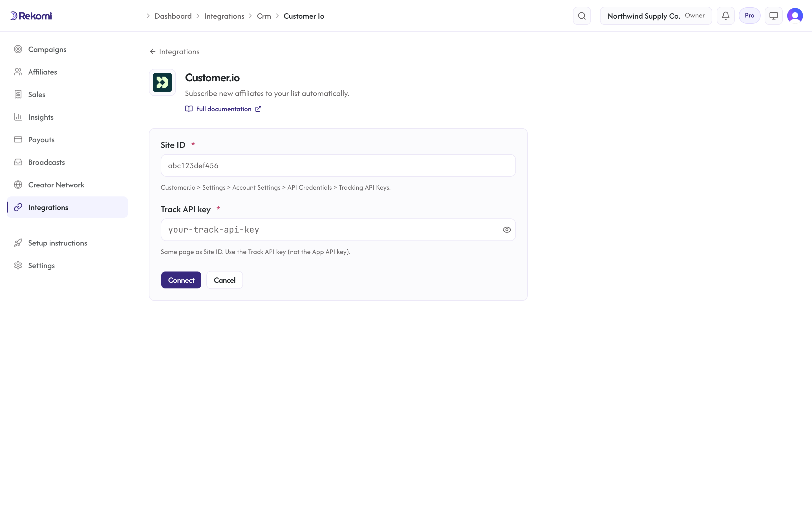The width and height of the screenshot is (812, 508).
Task: Open Affiliates section
Action: tap(67, 72)
